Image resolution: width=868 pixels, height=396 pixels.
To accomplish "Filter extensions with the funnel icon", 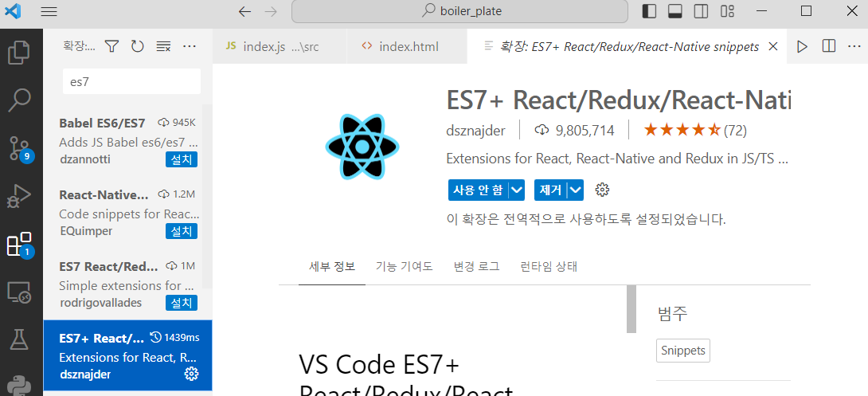I will tap(111, 46).
